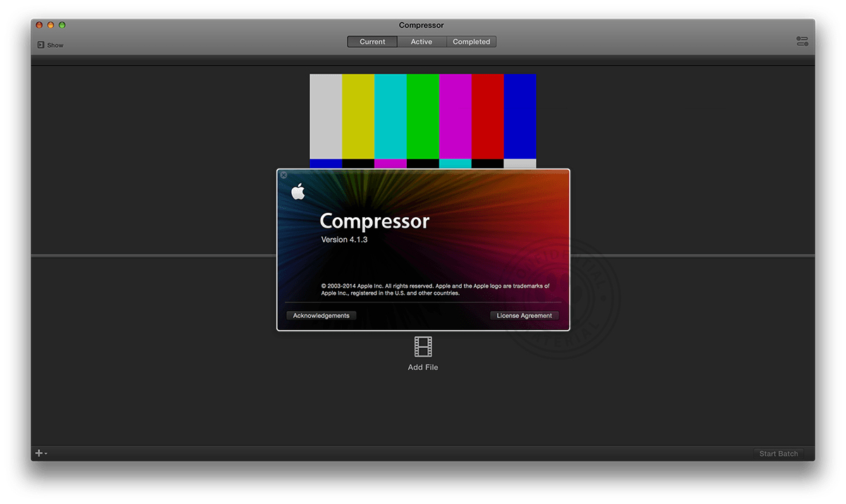
Task: Open the License Agreement
Action: [x=525, y=316]
